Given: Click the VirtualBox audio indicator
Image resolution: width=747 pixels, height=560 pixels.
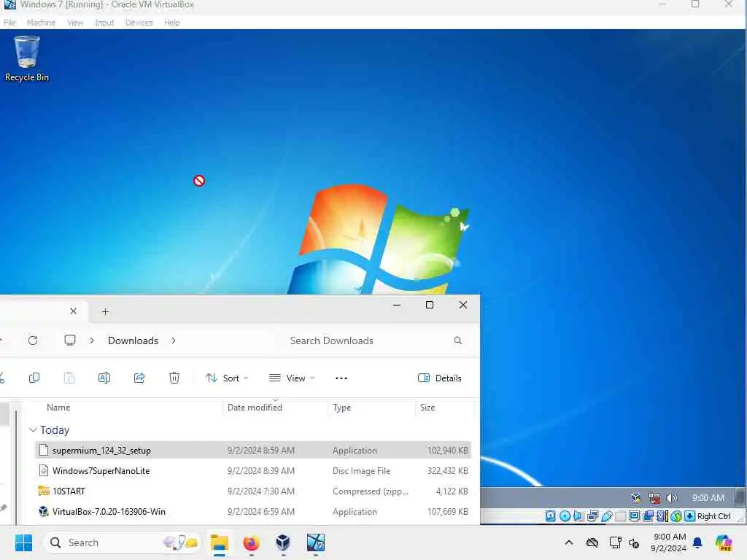Looking at the screenshot, I should coord(578,516).
